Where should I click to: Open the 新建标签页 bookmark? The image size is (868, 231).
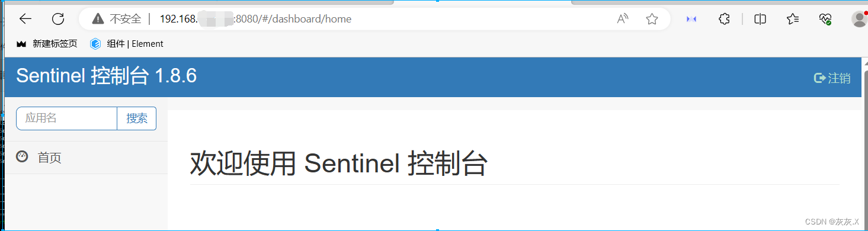[47, 44]
